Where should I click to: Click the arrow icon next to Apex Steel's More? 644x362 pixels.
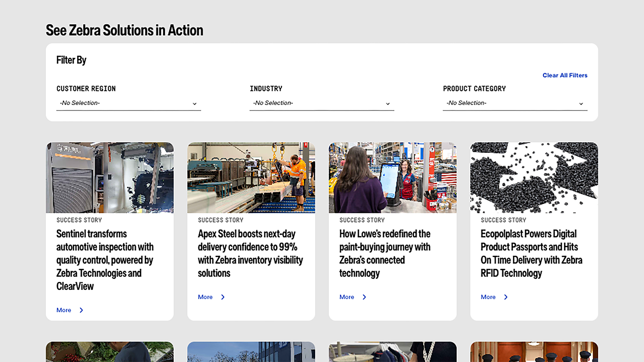click(223, 297)
